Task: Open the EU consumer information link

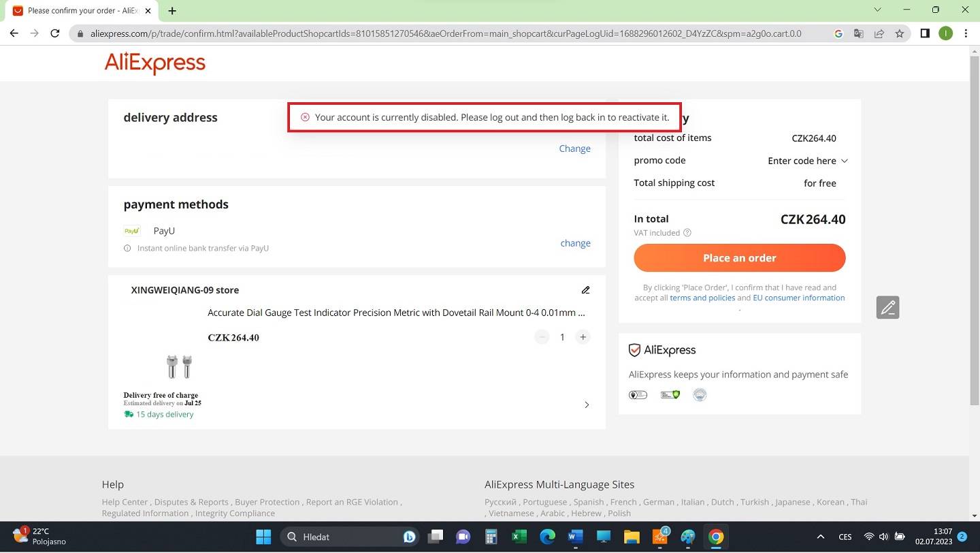Action: click(799, 298)
